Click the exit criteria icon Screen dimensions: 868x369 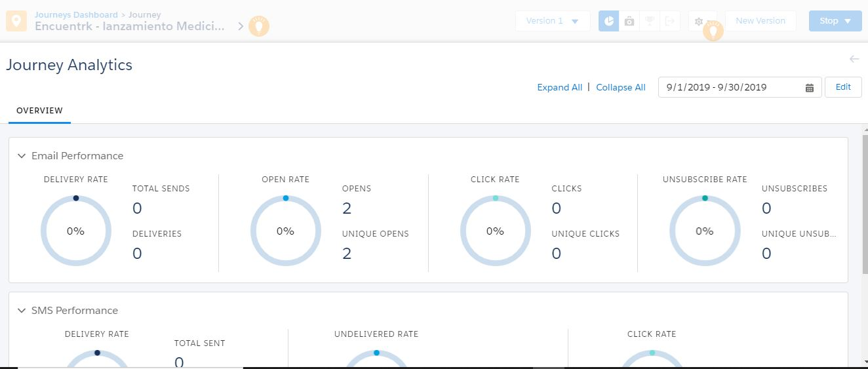coord(670,21)
